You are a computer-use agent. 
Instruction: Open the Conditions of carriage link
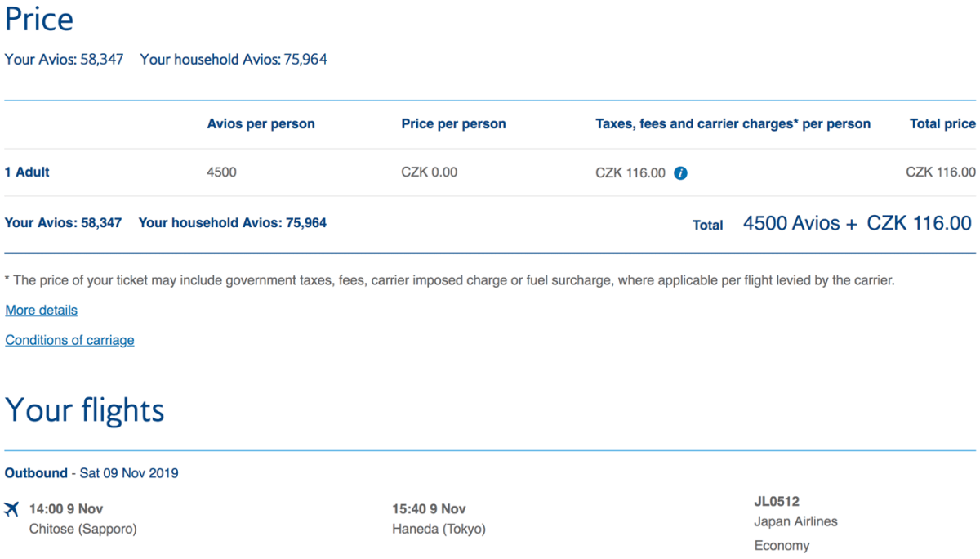[x=69, y=340]
